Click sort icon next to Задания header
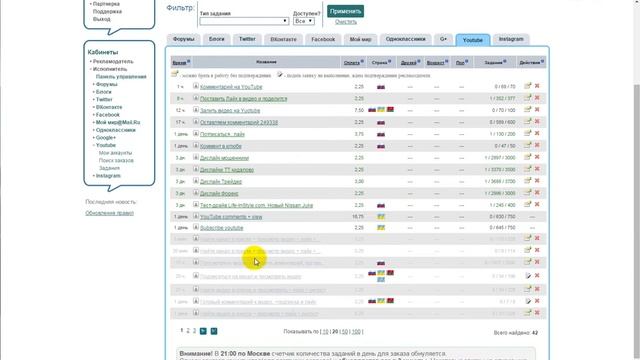The height and width of the screenshot is (360, 640). coord(504,62)
